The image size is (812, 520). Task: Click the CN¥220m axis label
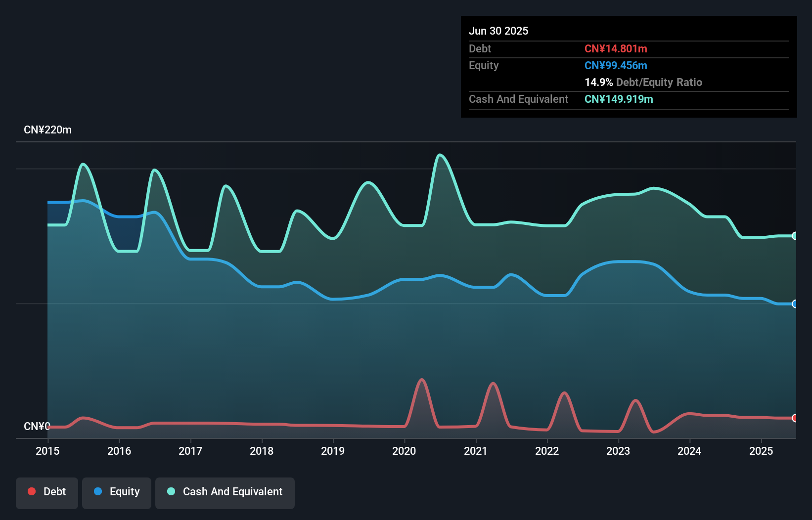(x=48, y=130)
